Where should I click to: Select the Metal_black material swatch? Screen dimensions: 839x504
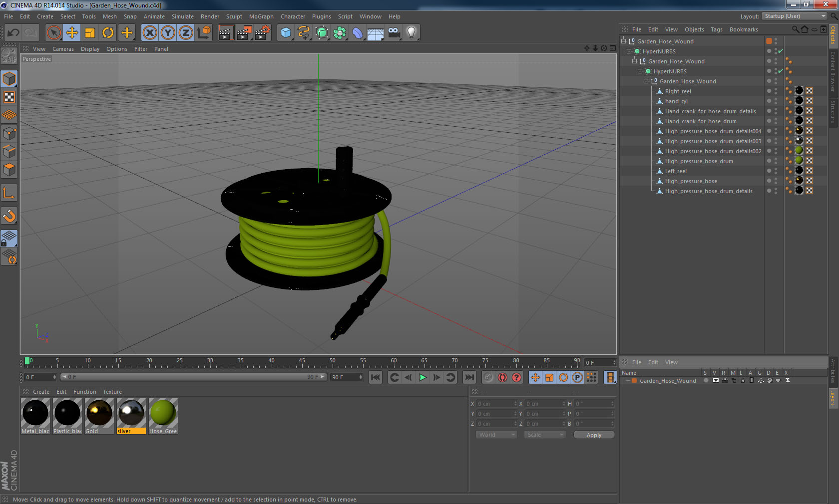coord(35,416)
